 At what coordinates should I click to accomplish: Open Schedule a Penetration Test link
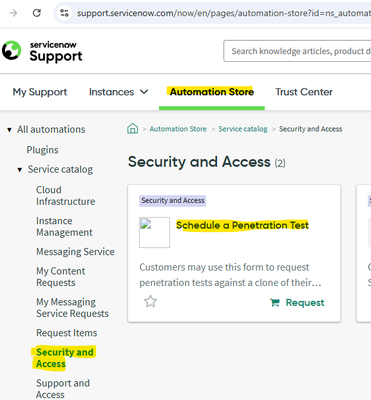(242, 225)
